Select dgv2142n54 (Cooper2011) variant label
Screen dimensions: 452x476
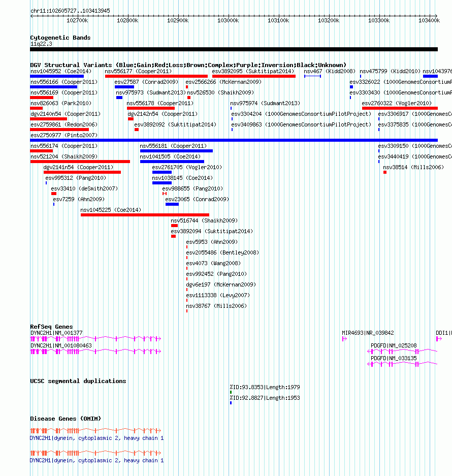coord(163,114)
